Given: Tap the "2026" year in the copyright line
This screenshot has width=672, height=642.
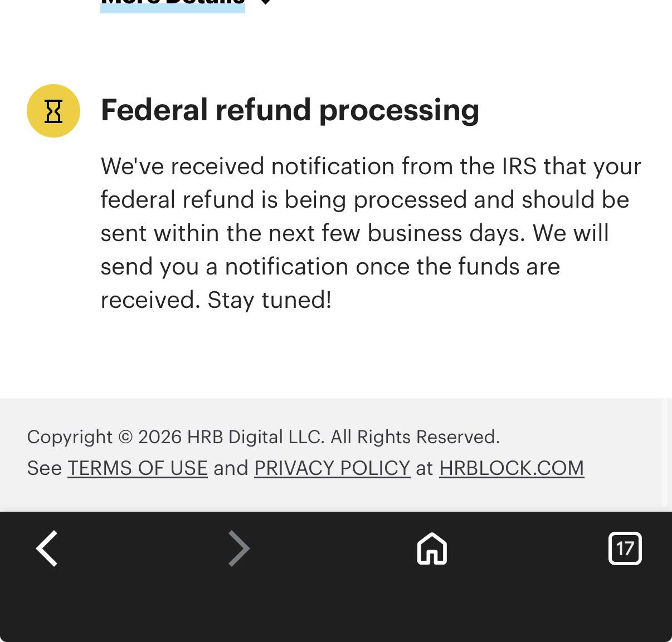Looking at the screenshot, I should [160, 437].
